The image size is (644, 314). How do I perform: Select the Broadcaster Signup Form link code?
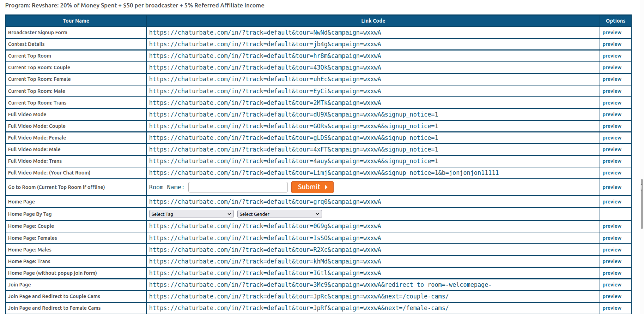pyautogui.click(x=265, y=32)
